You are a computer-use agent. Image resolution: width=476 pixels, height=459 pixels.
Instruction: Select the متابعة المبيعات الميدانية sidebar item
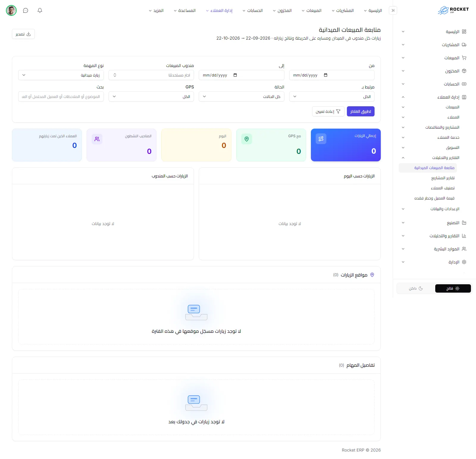click(x=428, y=168)
